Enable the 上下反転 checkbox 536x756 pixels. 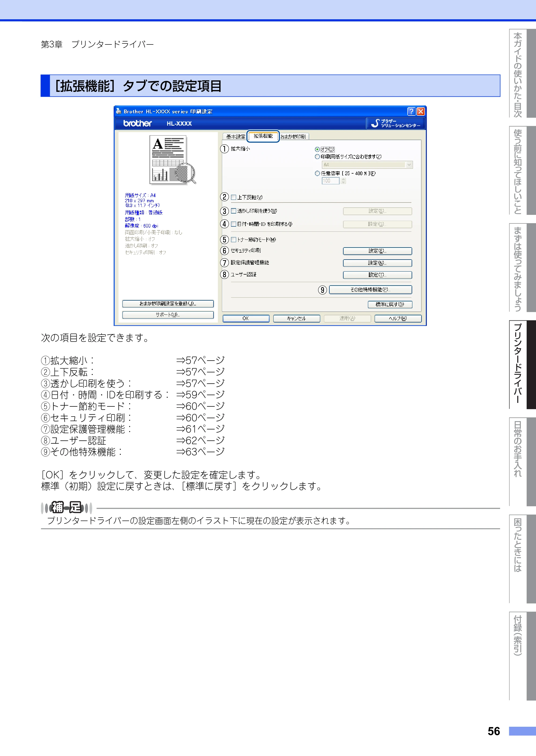pos(234,197)
